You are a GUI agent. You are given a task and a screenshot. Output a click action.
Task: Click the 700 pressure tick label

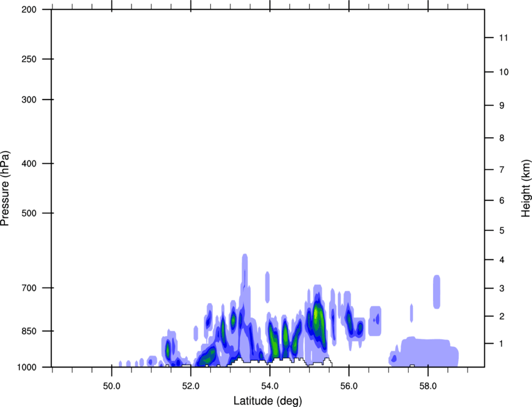(x=29, y=288)
